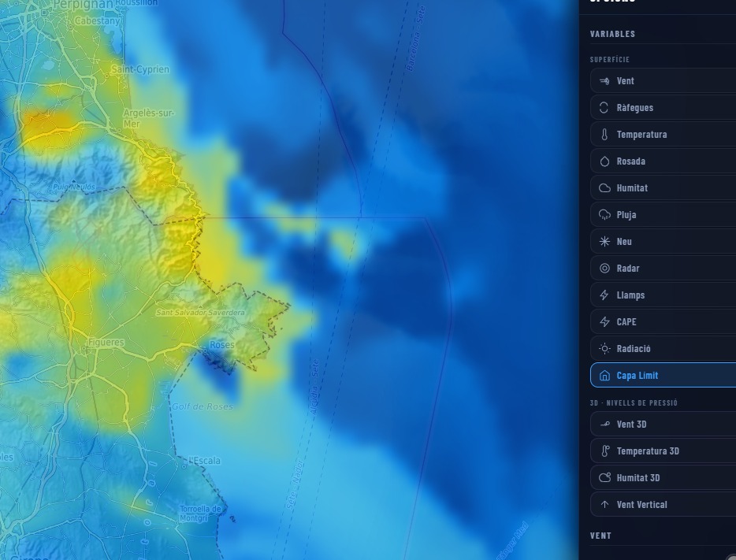The image size is (736, 560).
Task: Collapse the SUPERFÍCIE section
Action: pos(611,59)
